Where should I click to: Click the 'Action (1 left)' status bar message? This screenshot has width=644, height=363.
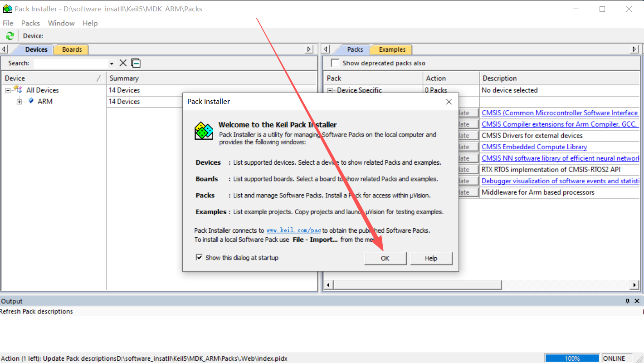point(144,358)
